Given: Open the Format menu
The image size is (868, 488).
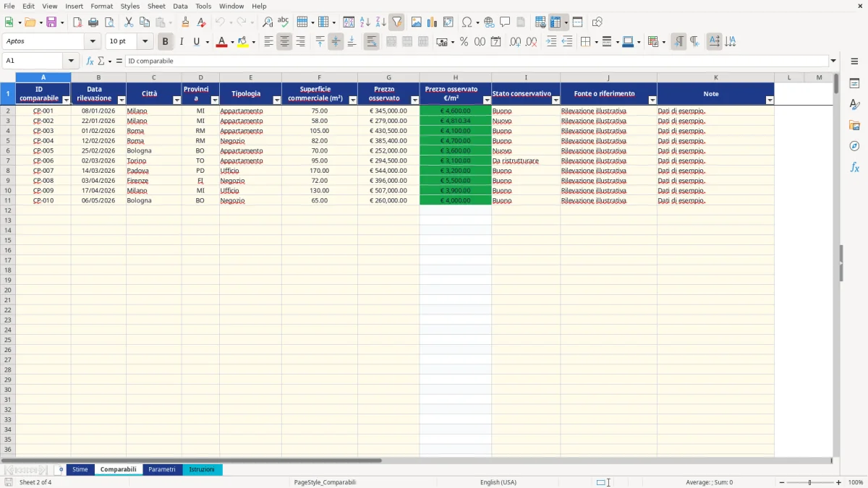Looking at the screenshot, I should tap(101, 6).
